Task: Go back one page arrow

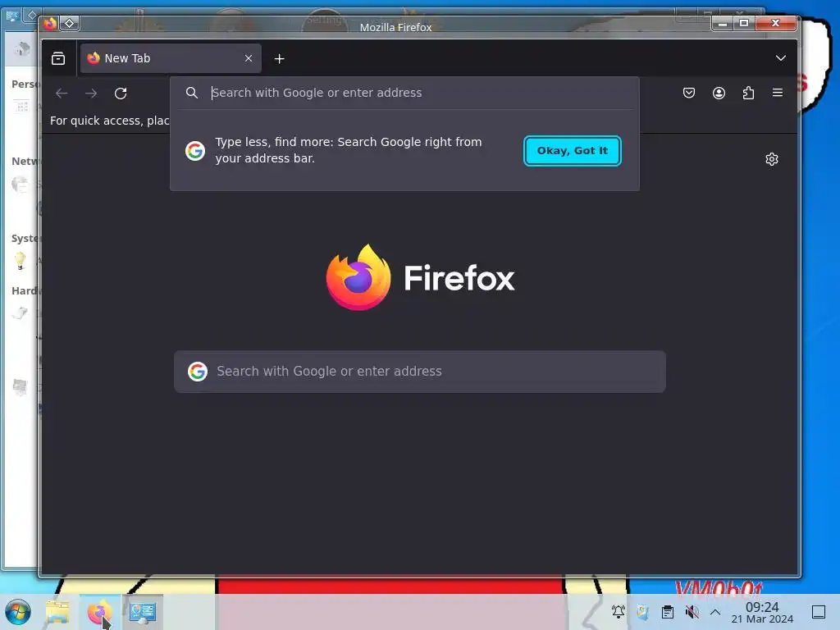Action: coord(62,94)
